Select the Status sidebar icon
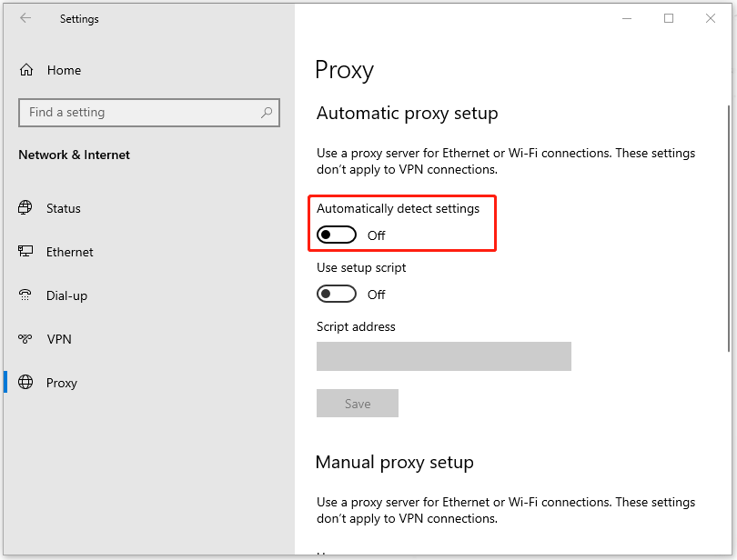Screen dimensions: 737x560 coord(25,208)
